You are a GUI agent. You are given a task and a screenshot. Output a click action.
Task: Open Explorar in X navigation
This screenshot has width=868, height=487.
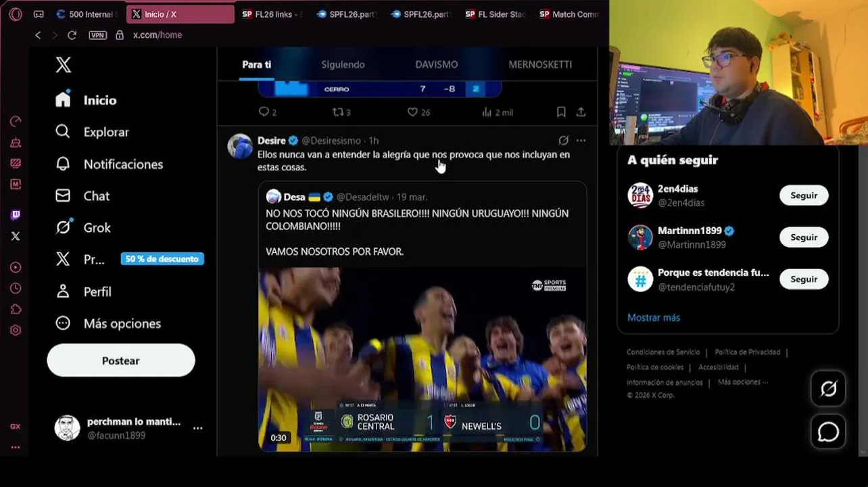click(x=92, y=132)
